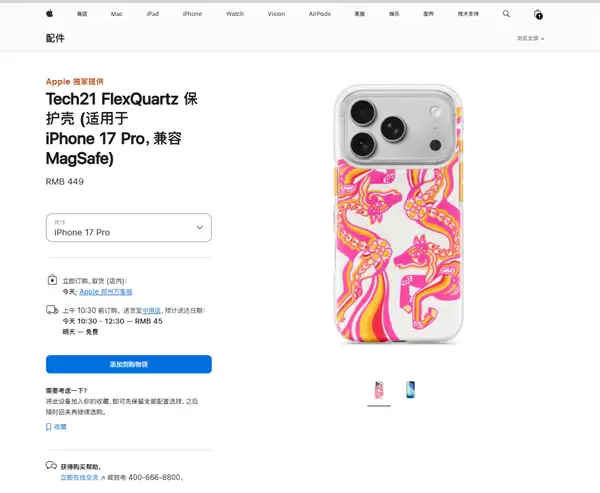Expand the 浏览全部 browse all menu
600x493 pixels.
click(528, 38)
